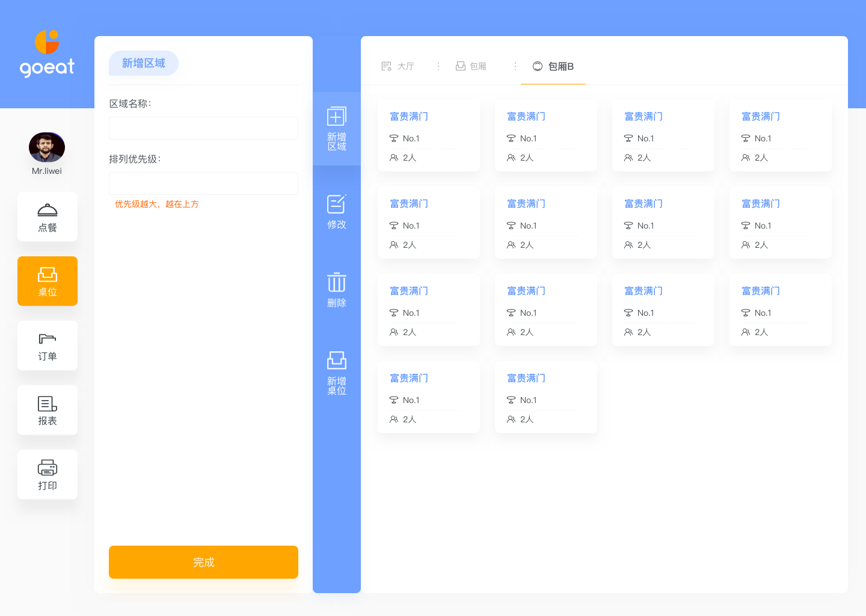Open the 报表 reports section
The image size is (866, 616).
pyautogui.click(x=48, y=410)
